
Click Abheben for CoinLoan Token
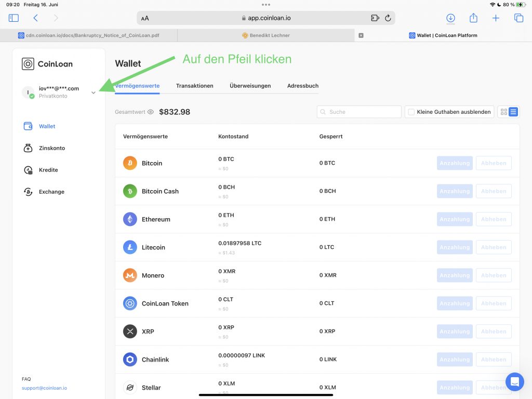(494, 303)
